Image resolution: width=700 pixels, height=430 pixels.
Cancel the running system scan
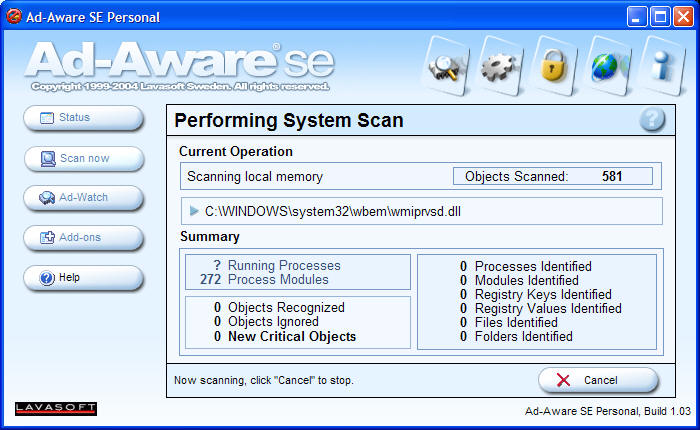coord(598,381)
